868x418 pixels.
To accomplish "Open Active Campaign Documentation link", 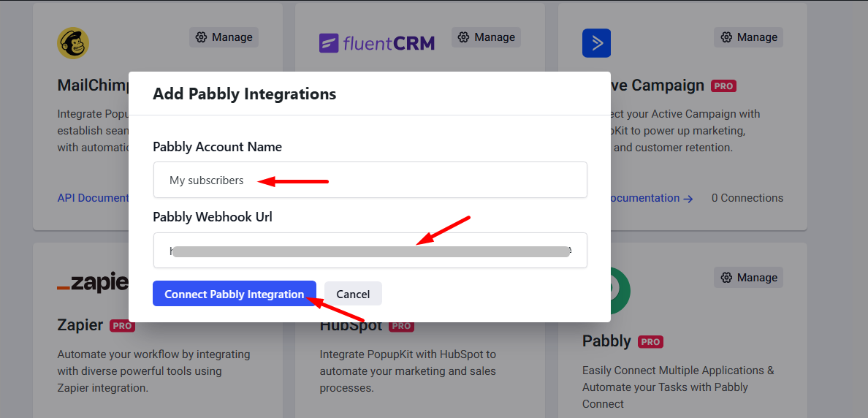I will [x=652, y=197].
